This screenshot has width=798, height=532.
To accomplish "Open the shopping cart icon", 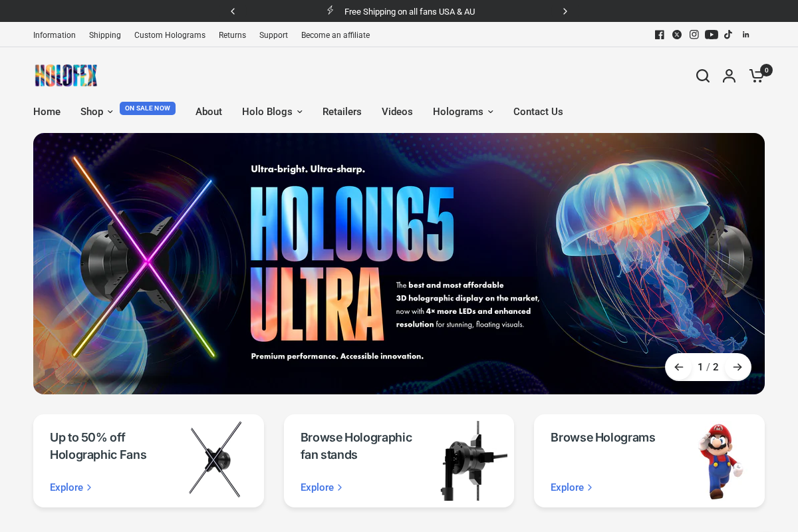I will coord(755,76).
